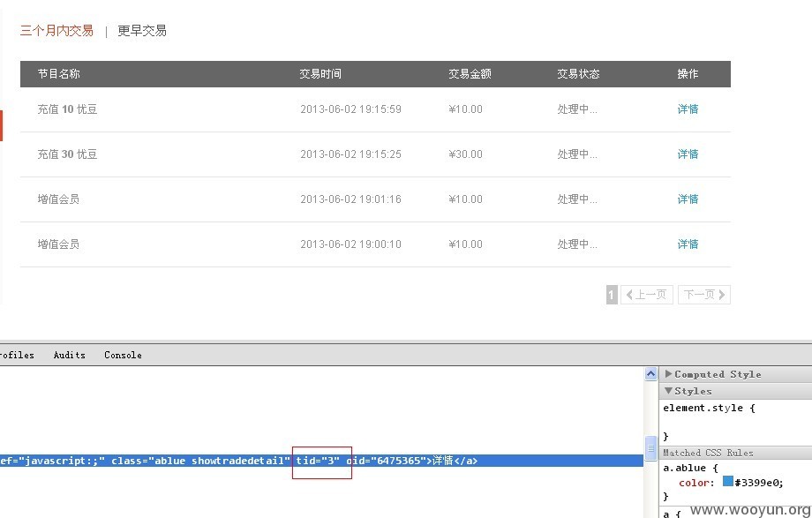The image size is (812, 518).
Task: Switch to the Console devtools tab
Action: pos(123,355)
